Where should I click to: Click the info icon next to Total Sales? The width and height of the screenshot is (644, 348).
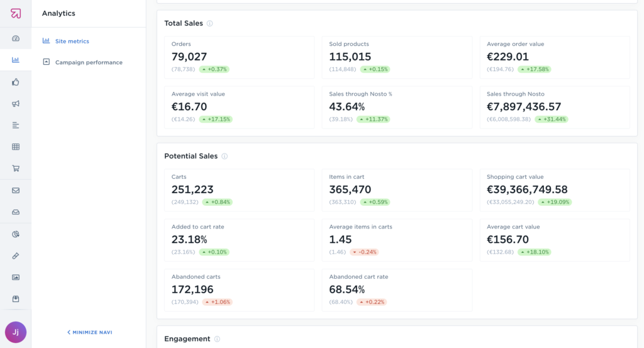pos(210,24)
